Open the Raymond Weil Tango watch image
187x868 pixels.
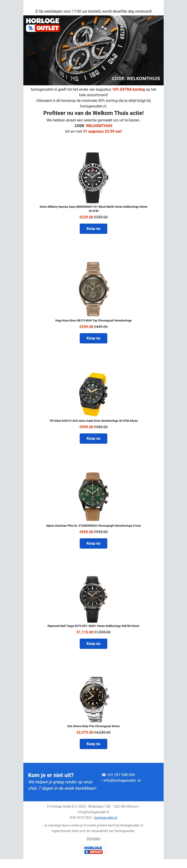(x=93, y=599)
